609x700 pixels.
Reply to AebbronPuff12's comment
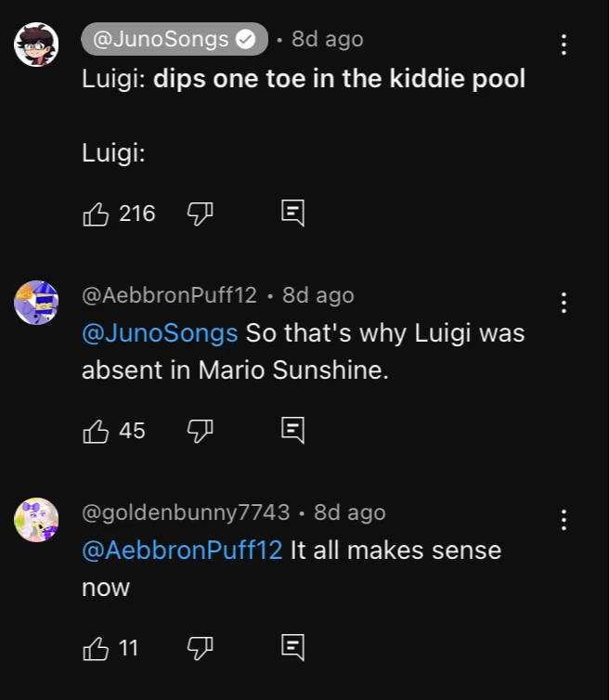pos(292,431)
